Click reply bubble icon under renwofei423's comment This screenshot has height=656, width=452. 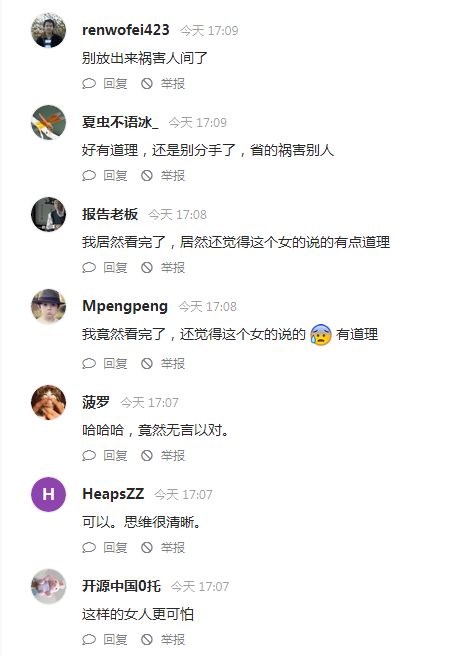click(89, 84)
